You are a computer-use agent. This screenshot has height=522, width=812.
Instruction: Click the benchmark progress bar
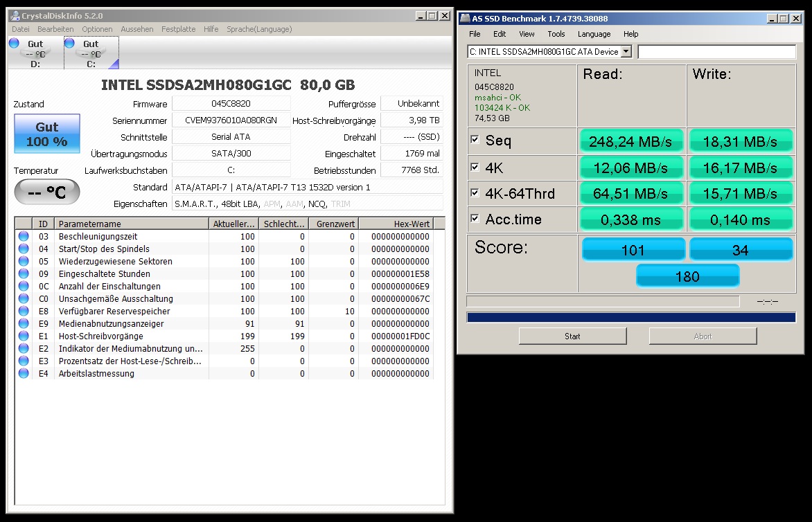tap(630, 317)
